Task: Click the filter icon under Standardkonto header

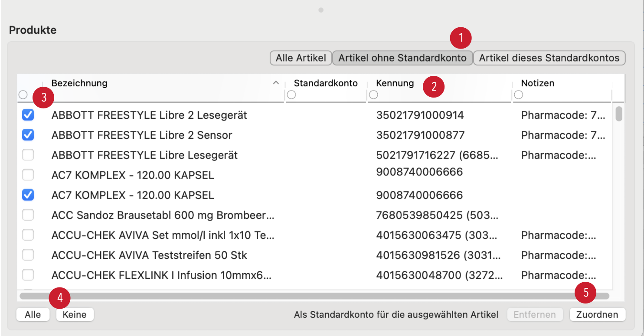Action: 291,95
